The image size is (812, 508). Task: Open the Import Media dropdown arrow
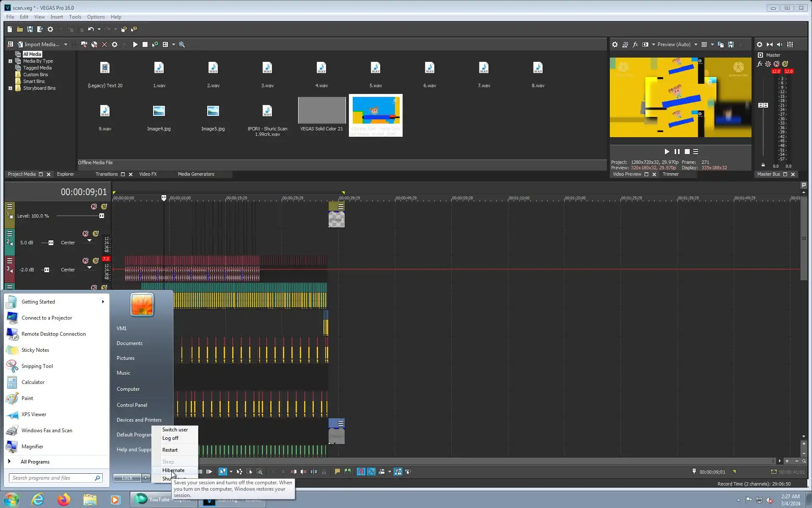coord(66,44)
